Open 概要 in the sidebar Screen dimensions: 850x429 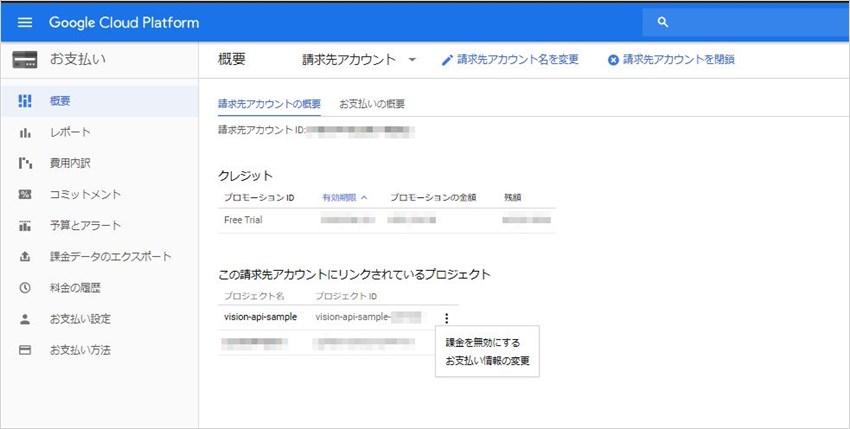[x=100, y=101]
